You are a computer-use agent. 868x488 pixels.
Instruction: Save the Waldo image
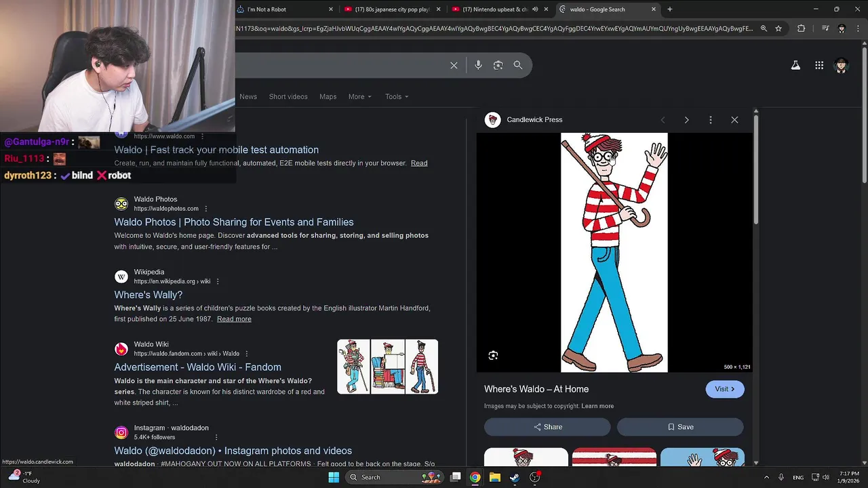680,427
